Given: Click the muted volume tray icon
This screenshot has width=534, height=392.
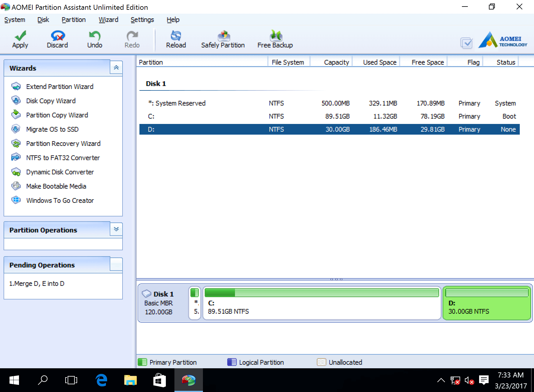Looking at the screenshot, I should [469, 380].
